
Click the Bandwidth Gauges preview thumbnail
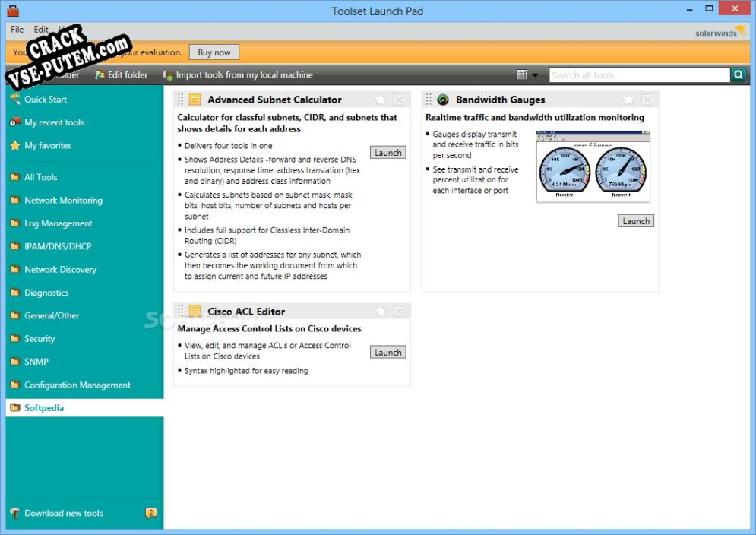593,166
